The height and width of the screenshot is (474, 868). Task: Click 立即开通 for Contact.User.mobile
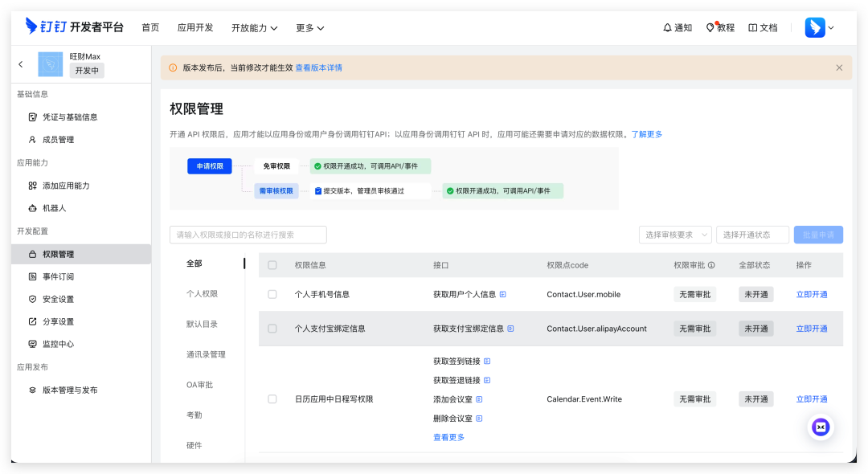pyautogui.click(x=812, y=295)
